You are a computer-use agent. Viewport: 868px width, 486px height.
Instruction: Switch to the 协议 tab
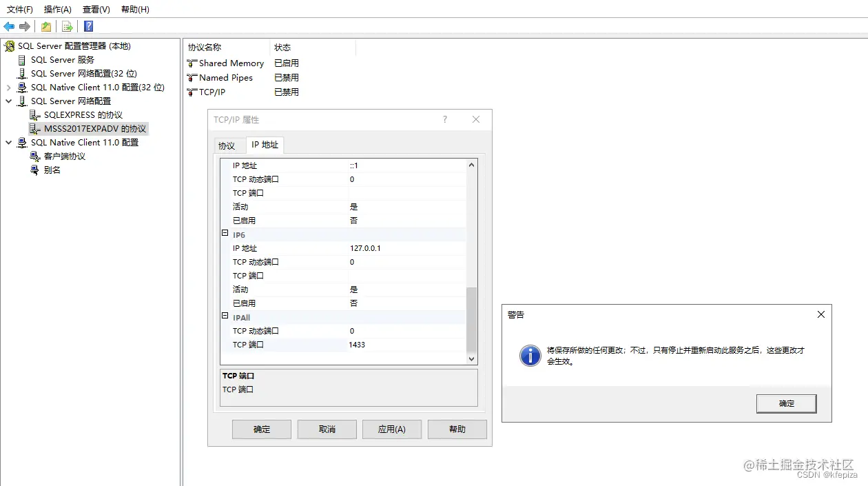pyautogui.click(x=228, y=145)
